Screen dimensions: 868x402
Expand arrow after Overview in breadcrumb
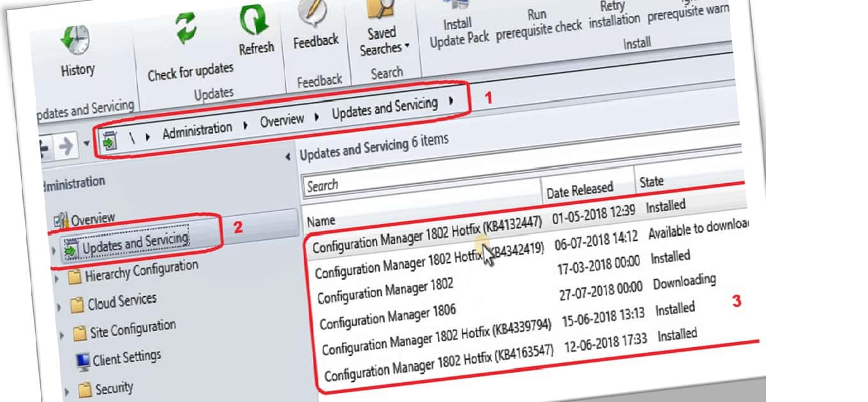pos(317,116)
